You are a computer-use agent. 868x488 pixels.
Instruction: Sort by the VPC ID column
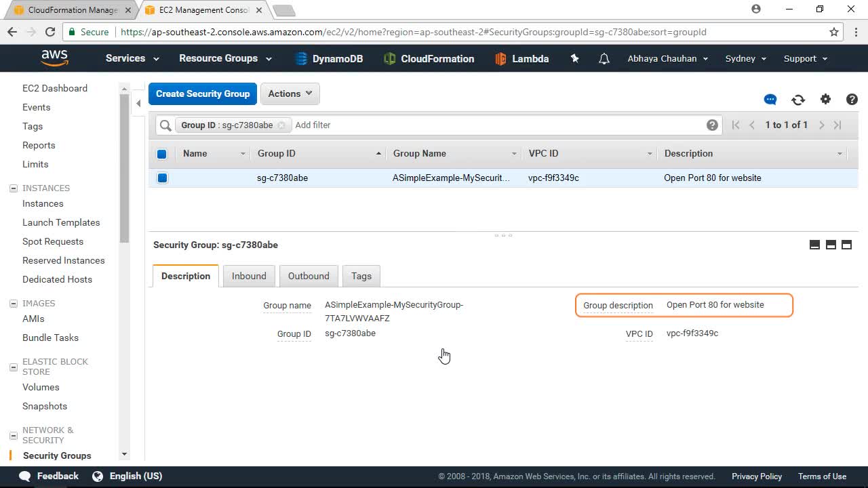(x=589, y=154)
